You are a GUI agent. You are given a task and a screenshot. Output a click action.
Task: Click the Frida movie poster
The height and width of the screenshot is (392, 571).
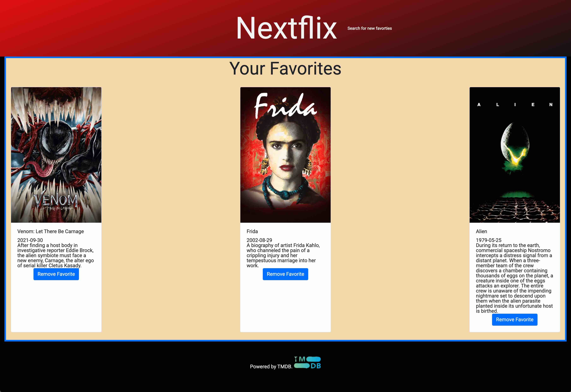(x=285, y=155)
